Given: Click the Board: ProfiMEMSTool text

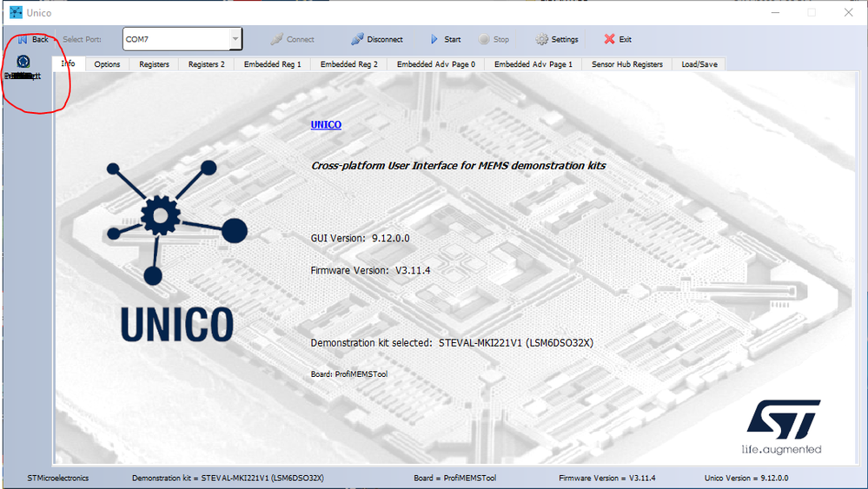Looking at the screenshot, I should [x=348, y=374].
